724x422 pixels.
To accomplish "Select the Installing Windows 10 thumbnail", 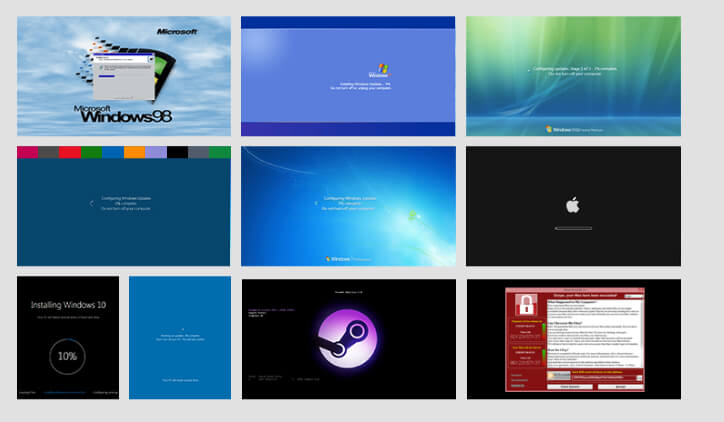I will point(67,338).
